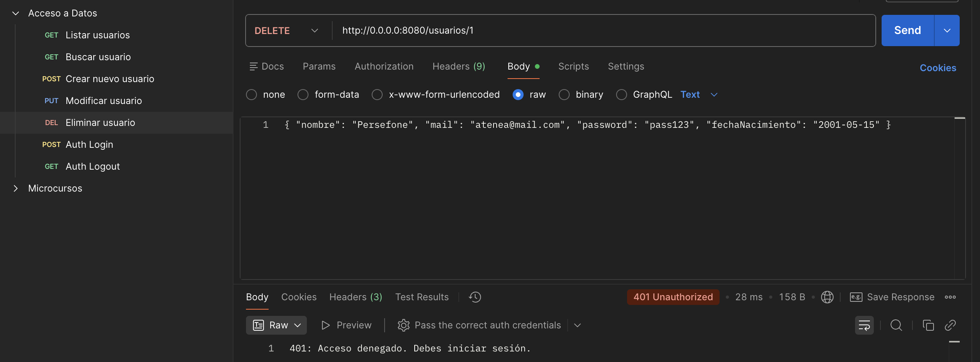
Task: Click the network globe icon in response bar
Action: click(x=827, y=297)
